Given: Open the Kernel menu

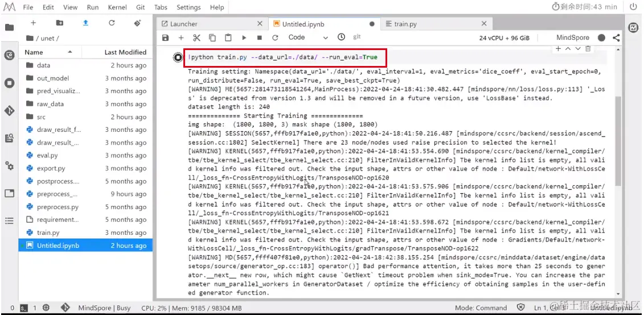Looking at the screenshot, I should coord(117,7).
